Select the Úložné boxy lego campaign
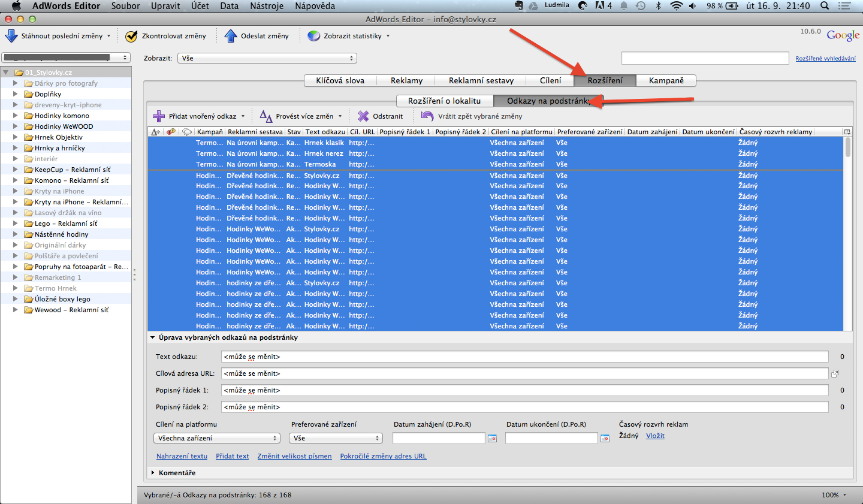The image size is (863, 504). (x=62, y=299)
